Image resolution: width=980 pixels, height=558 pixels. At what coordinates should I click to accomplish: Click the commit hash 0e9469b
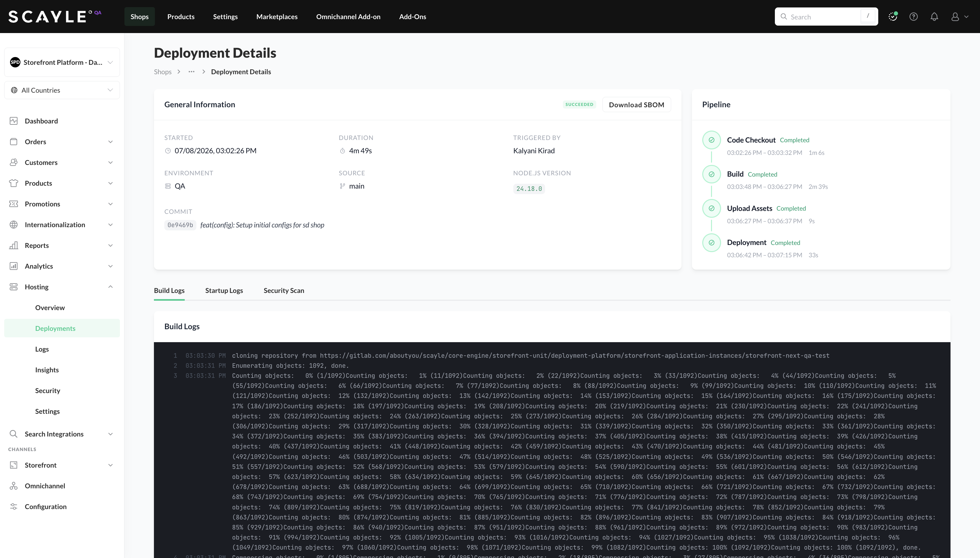pos(180,225)
